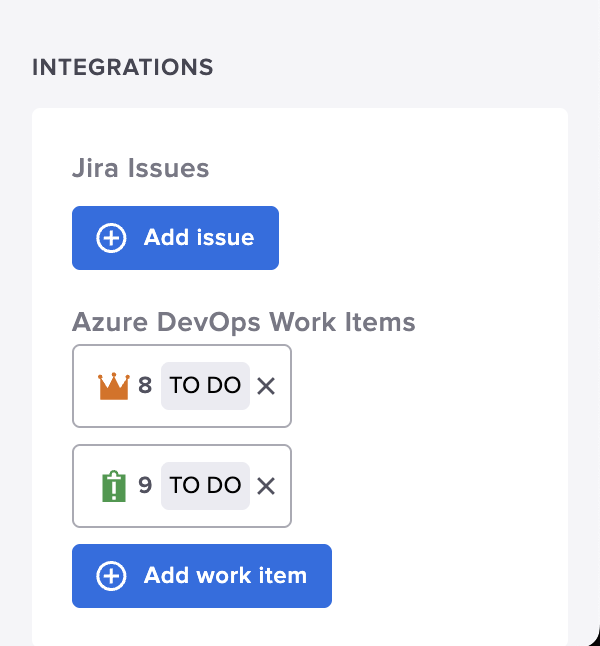Screen dimensions: 600x646
Task: Click the plus icon in Add issue
Action: pos(111,238)
